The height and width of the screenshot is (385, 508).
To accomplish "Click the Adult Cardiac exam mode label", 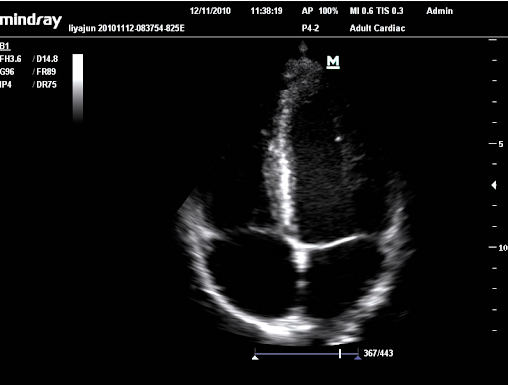I will [x=377, y=28].
